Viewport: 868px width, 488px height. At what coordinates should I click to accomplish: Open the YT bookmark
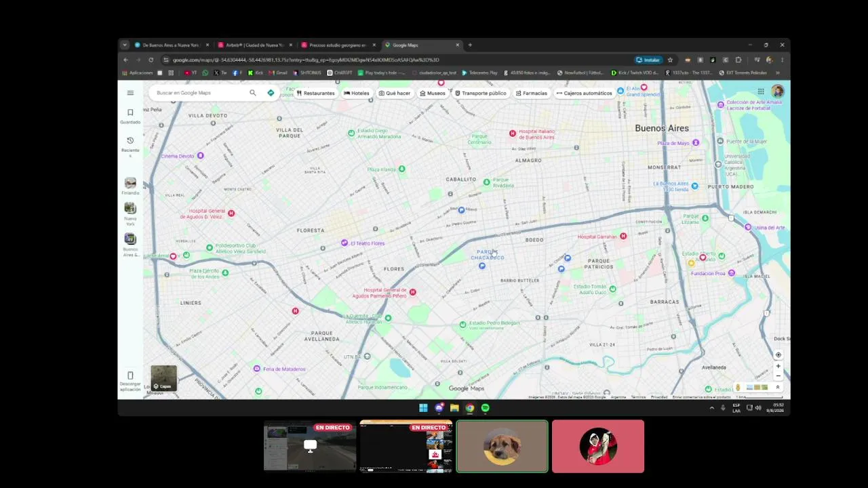[x=191, y=73]
